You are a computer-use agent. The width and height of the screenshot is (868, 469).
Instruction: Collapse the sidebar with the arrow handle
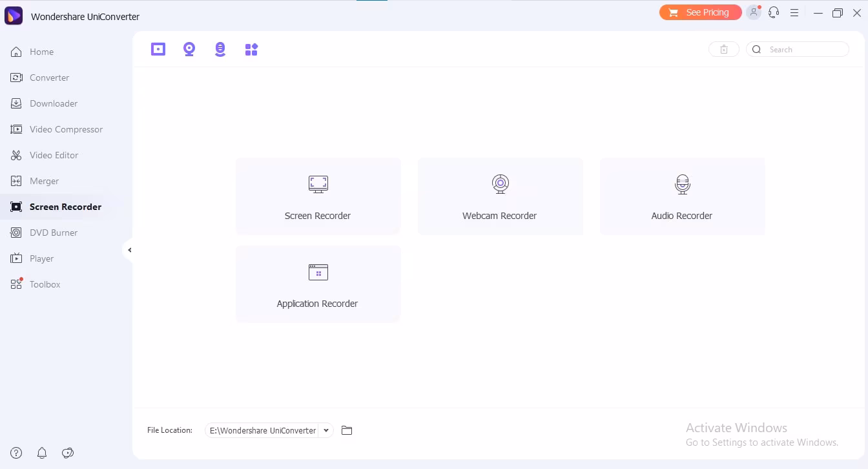(x=129, y=250)
